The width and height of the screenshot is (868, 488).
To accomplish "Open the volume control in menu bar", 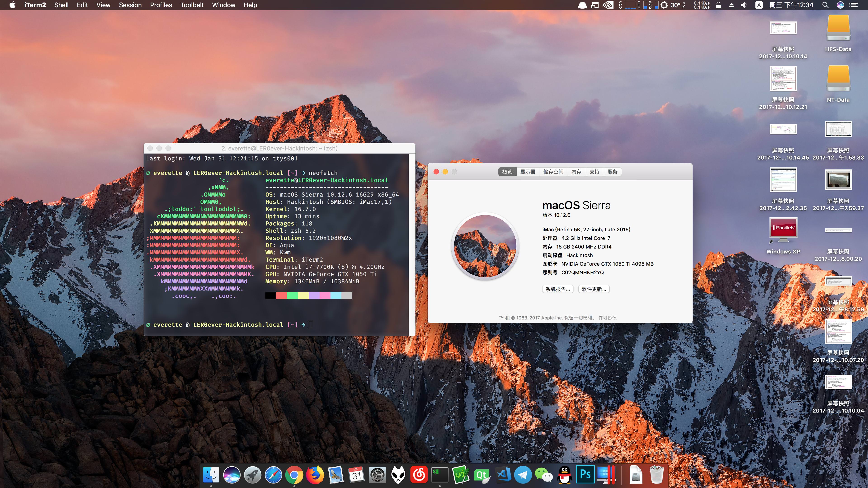I will coord(744,5).
